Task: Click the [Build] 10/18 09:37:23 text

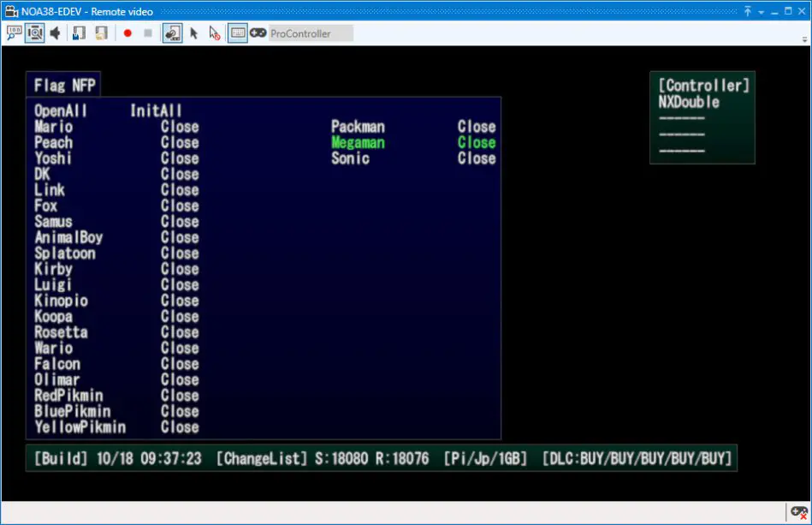Action: pyautogui.click(x=117, y=458)
